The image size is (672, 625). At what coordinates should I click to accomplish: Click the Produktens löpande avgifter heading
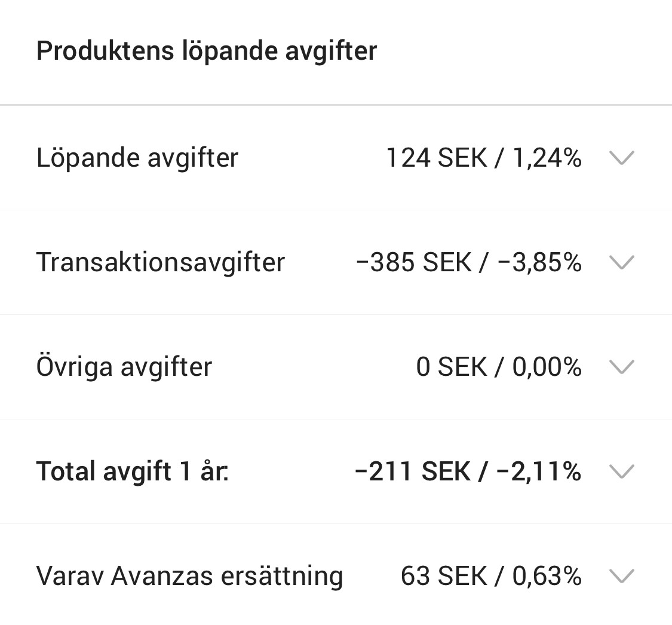pyautogui.click(x=207, y=51)
